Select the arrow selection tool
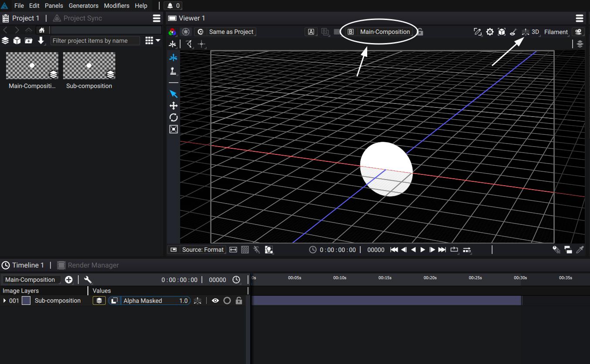The image size is (590, 364). [173, 94]
